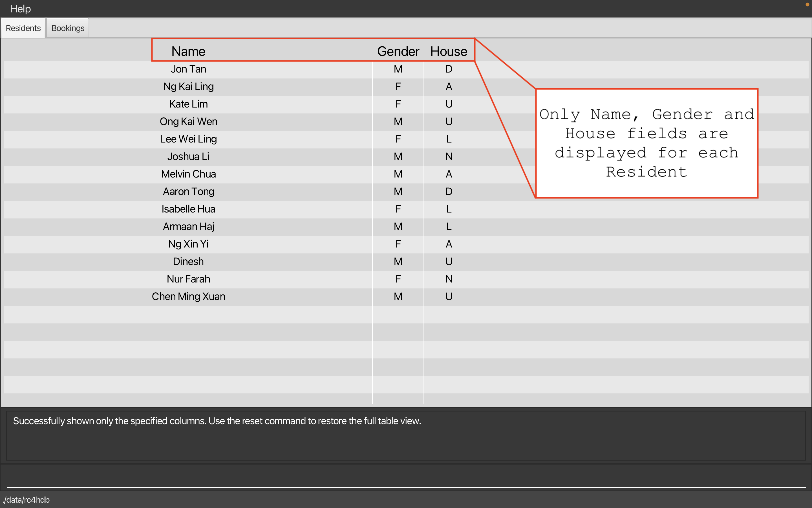Click the gender cell for Jon Tan
The width and height of the screenshot is (812, 508).
click(x=398, y=69)
